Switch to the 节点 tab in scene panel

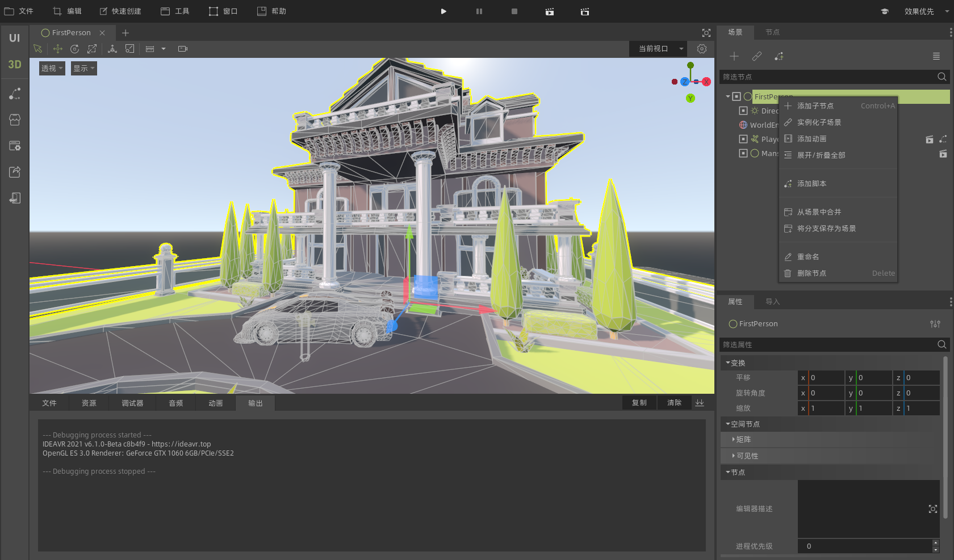tap(772, 32)
